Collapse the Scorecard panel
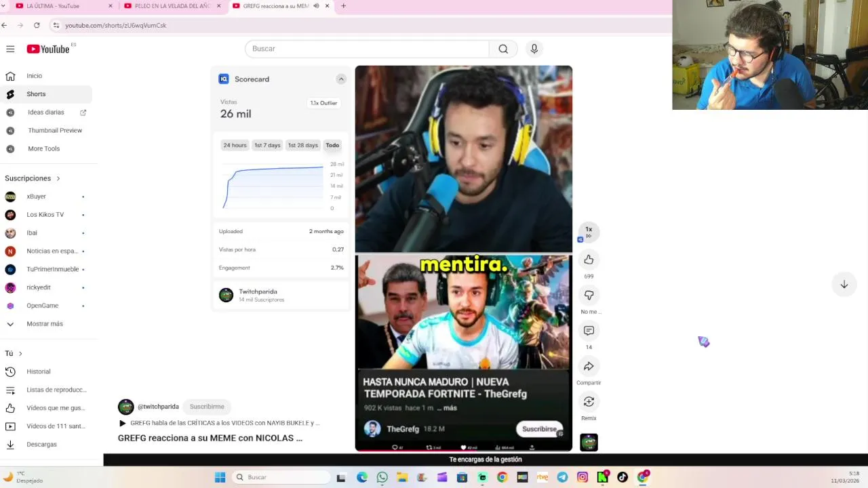The image size is (868, 488). 341,79
